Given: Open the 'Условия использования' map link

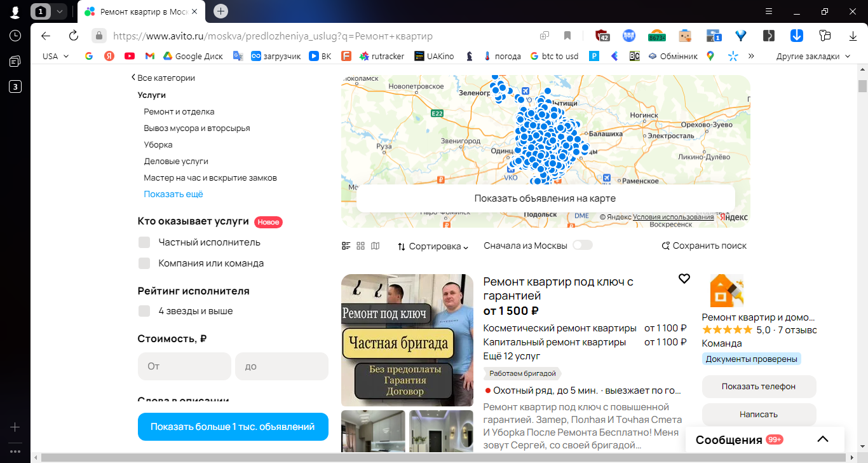Looking at the screenshot, I should point(674,217).
